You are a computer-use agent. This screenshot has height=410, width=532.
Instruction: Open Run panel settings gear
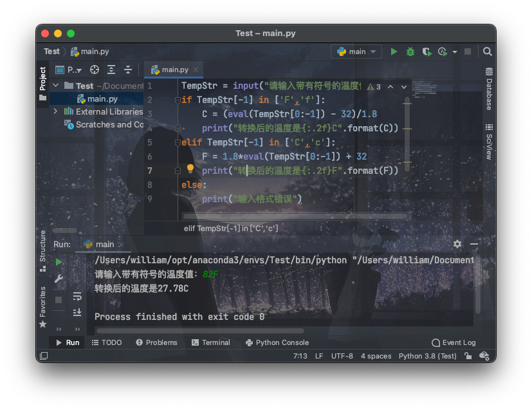457,244
